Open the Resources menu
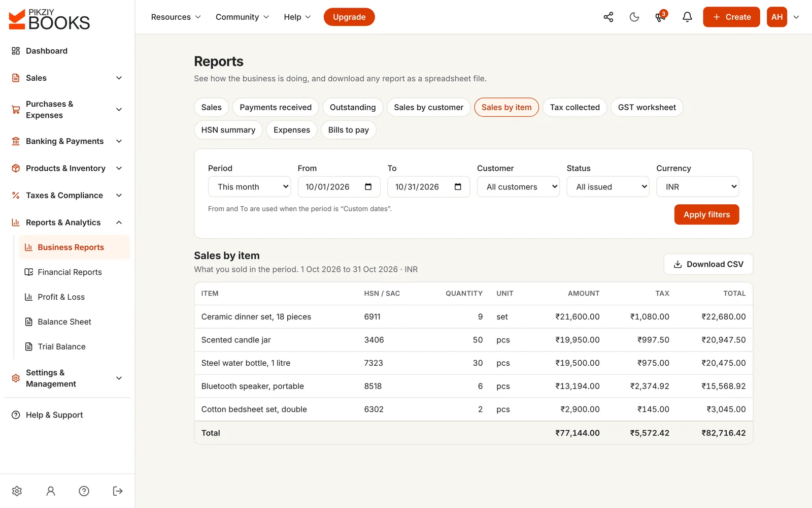 coord(176,17)
